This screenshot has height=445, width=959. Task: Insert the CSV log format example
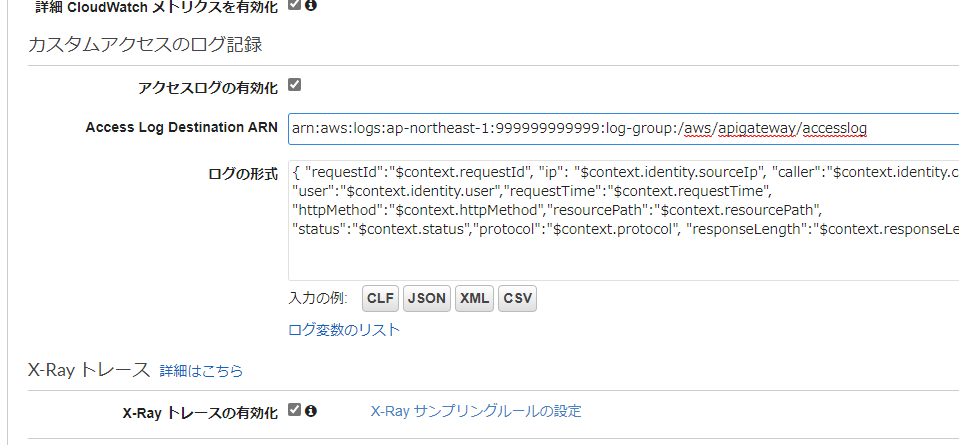click(517, 298)
